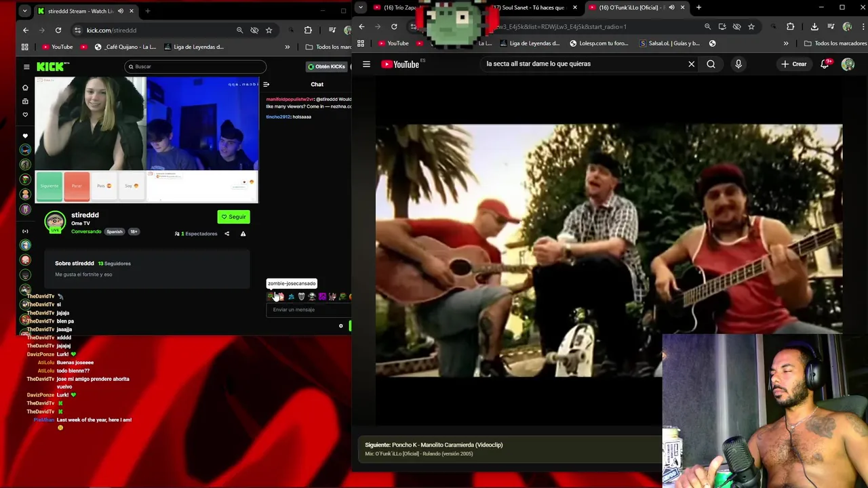
Task: Click the Obtén KICKs button
Action: (x=327, y=66)
